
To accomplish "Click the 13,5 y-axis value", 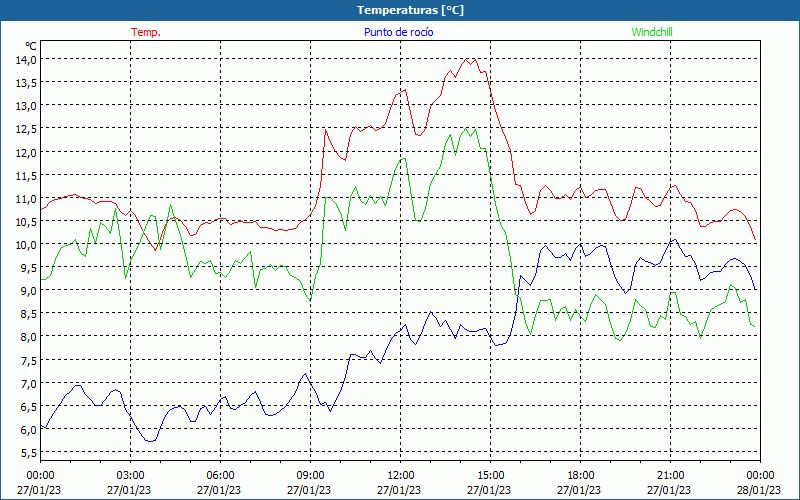I will [x=26, y=82].
